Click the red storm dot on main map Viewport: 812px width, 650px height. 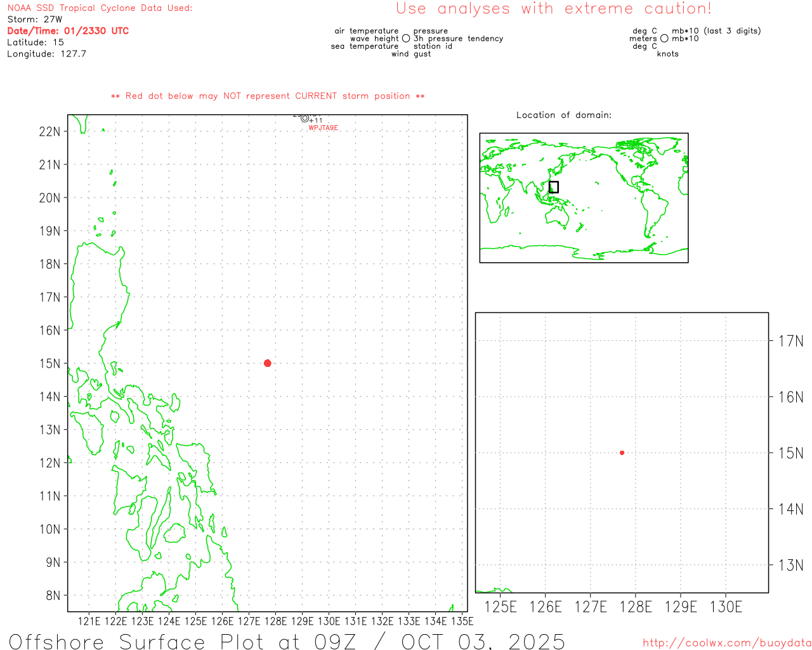tap(268, 363)
